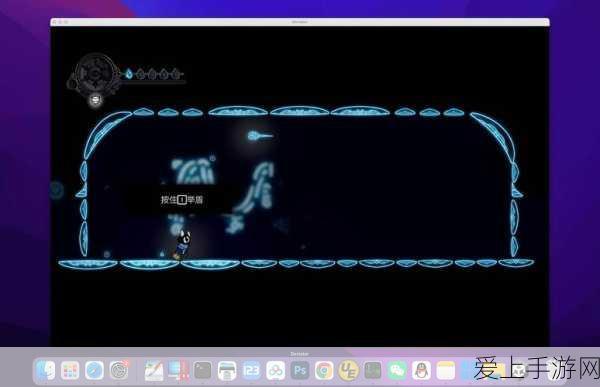Screen dimensions: 600x387
Task: Launch WeChat from the dock
Action: (x=397, y=370)
